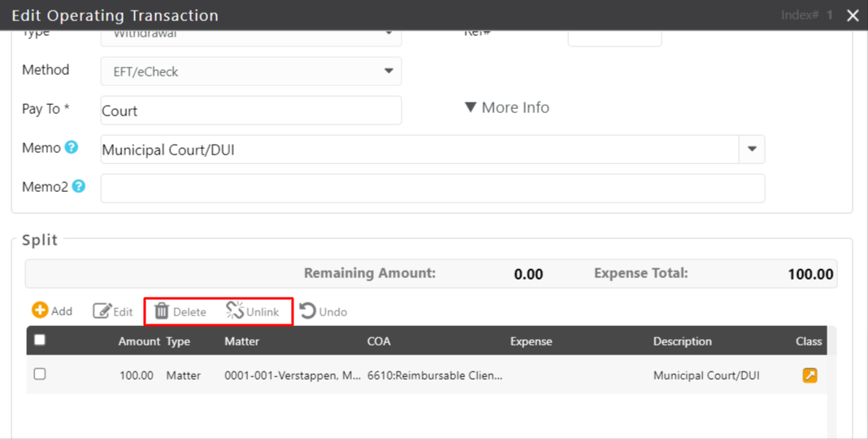Click the empty Memo2 text field
Screen dimensions: 868x439
point(432,188)
